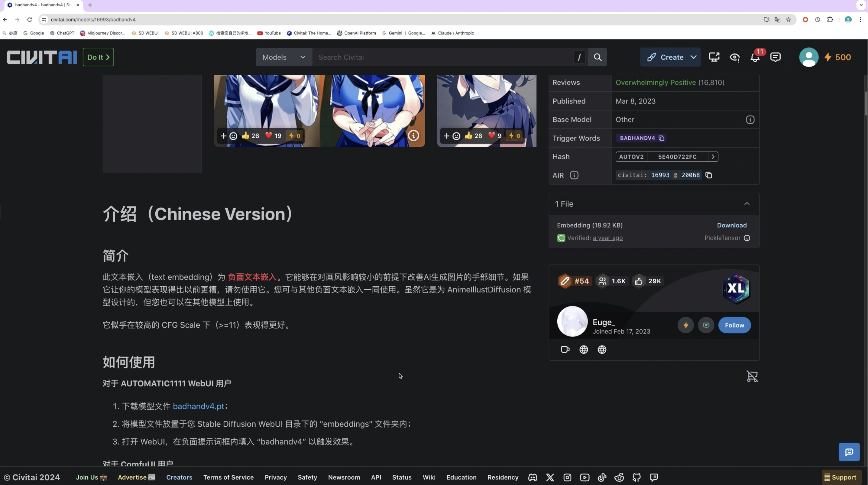Message Euge_ via chat icon button
The image size is (868, 485).
(x=706, y=325)
